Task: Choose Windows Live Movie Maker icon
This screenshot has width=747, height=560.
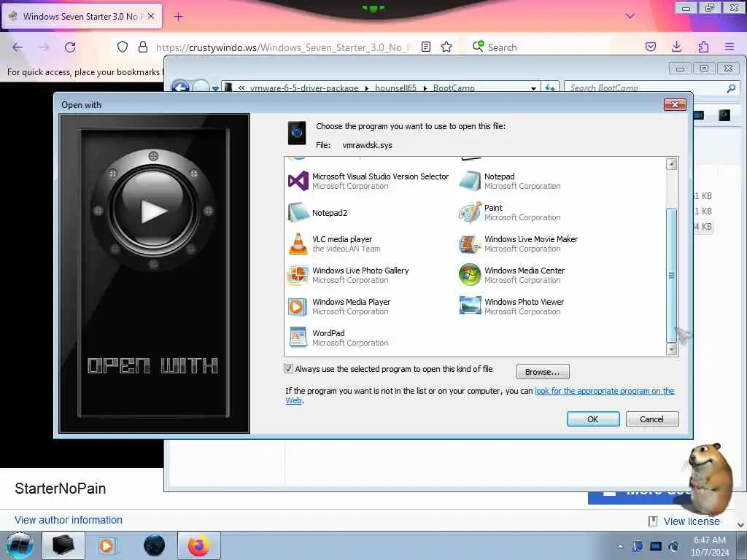Action: point(470,244)
